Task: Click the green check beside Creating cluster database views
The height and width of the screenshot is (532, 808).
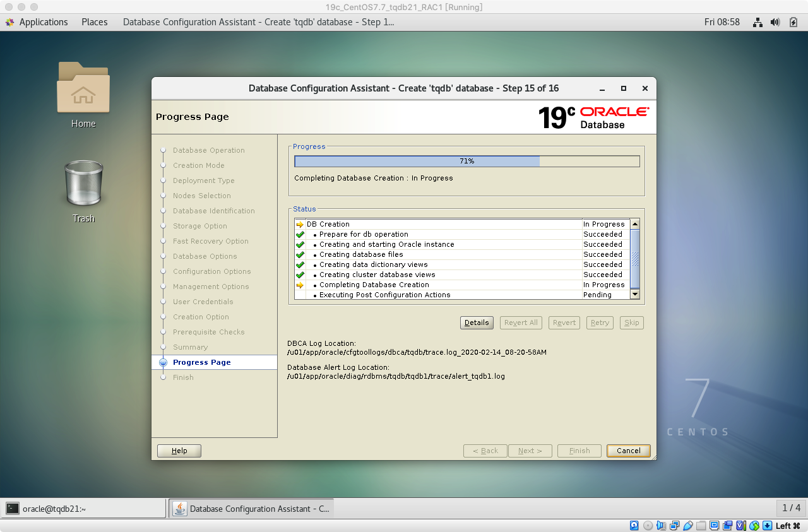Action: click(300, 275)
